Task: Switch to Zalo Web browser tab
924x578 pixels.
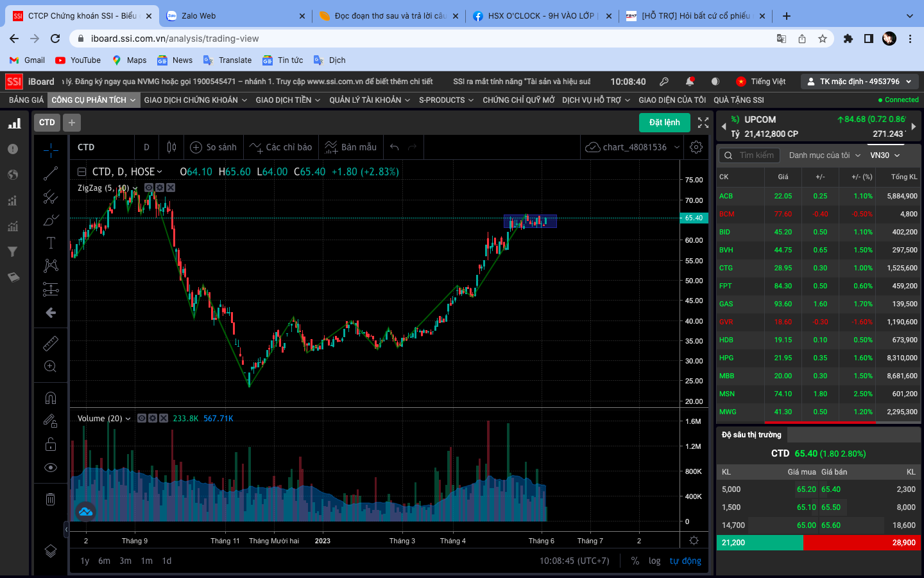Action: (235, 16)
